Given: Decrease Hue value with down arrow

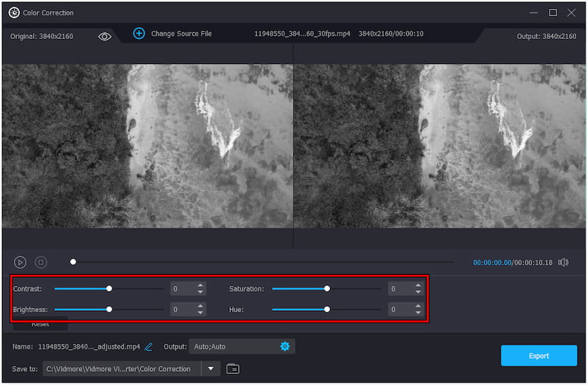Looking at the screenshot, I should coord(418,313).
